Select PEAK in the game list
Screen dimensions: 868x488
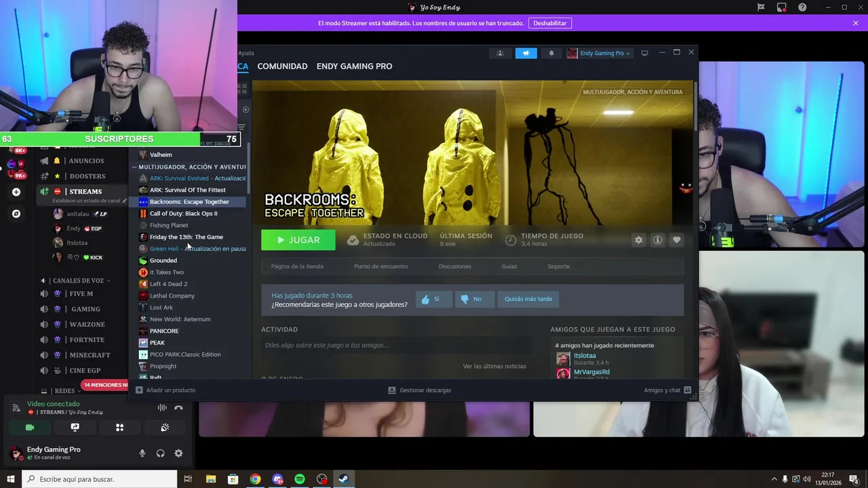[x=157, y=342]
